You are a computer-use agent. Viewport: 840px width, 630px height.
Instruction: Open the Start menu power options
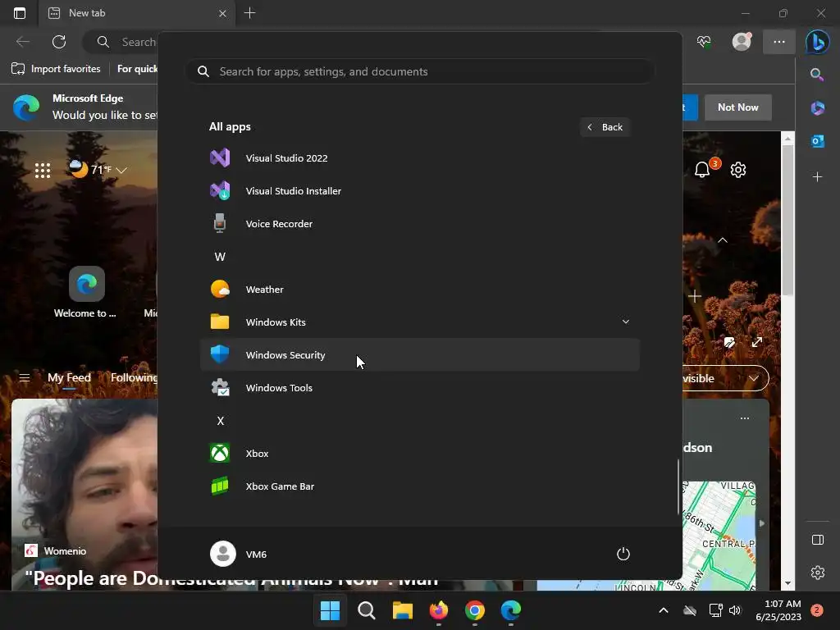[623, 554]
